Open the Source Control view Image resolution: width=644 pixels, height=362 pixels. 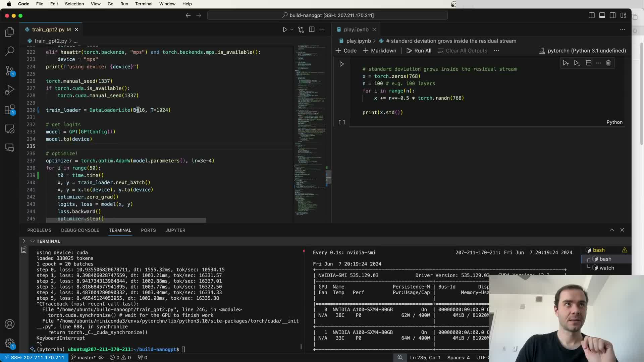10,71
